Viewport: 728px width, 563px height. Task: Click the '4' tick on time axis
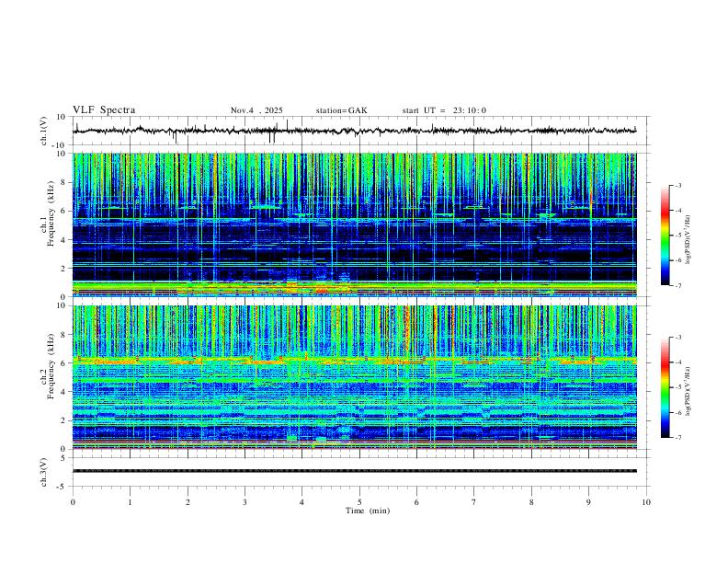[302, 502]
